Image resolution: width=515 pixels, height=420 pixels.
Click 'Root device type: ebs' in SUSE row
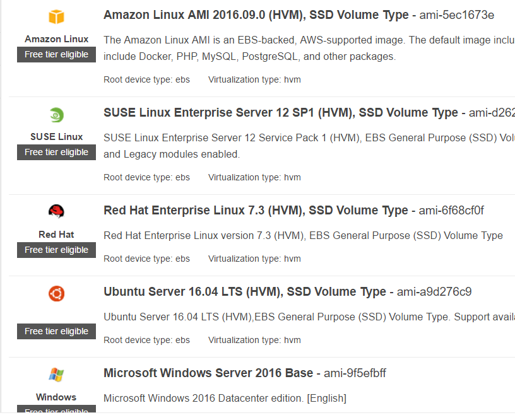tap(147, 177)
